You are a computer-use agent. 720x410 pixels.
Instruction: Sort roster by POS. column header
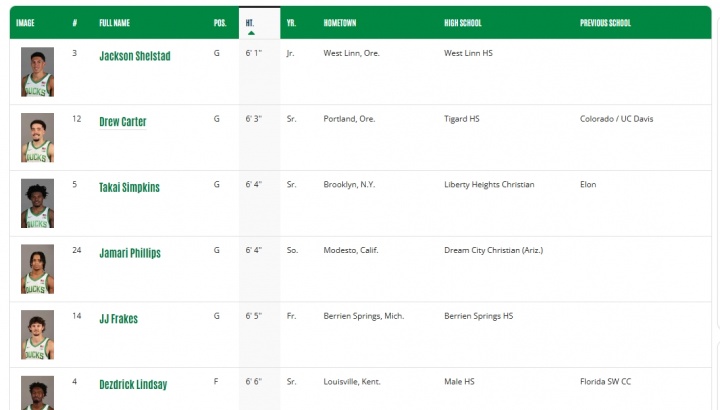coord(220,23)
